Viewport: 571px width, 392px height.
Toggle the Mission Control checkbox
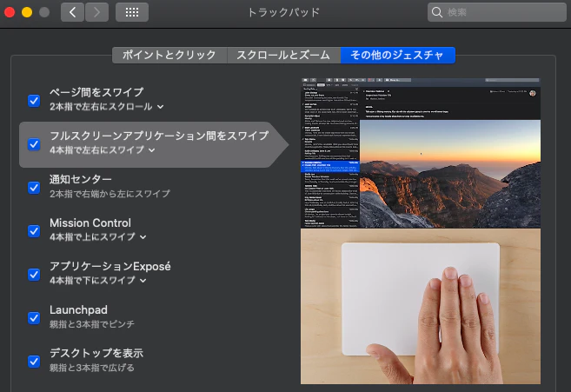coord(34,231)
